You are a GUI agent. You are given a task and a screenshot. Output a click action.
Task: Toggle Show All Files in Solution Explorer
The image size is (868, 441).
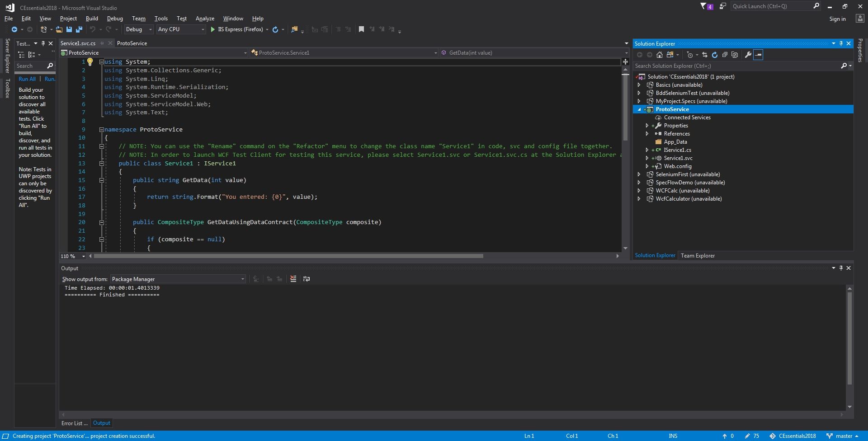[x=735, y=55]
